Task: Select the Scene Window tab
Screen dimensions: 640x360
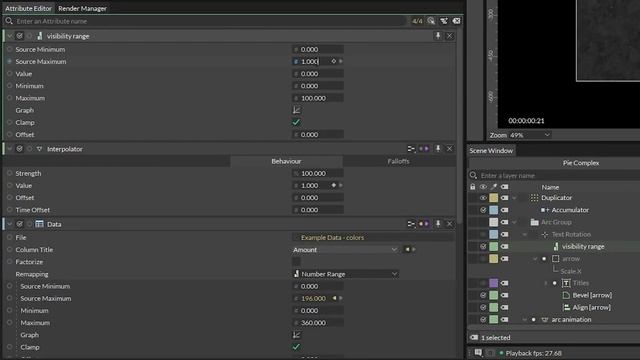Action: (491, 151)
